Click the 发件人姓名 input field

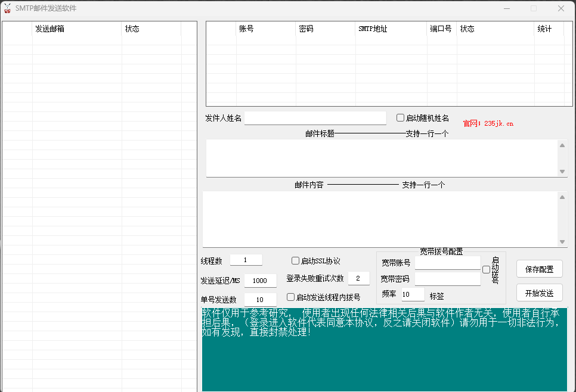tap(315, 118)
